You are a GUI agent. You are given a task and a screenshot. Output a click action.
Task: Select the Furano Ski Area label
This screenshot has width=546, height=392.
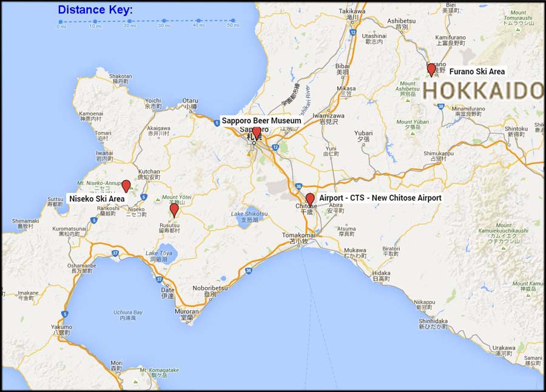[x=477, y=72]
